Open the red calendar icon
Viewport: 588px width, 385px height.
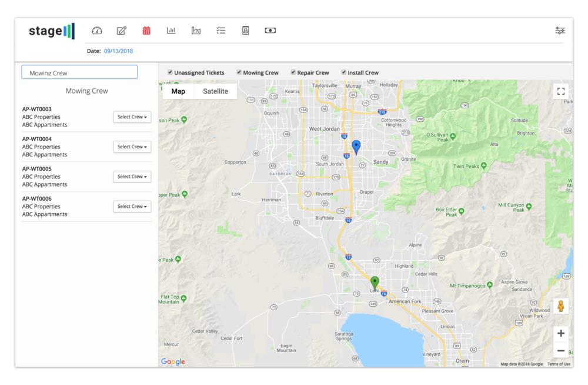point(146,31)
